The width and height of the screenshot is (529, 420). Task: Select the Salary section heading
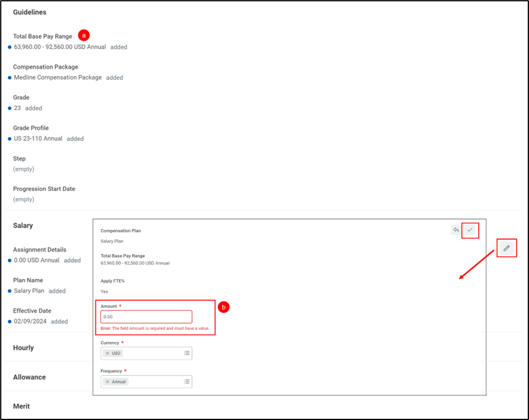click(x=23, y=225)
